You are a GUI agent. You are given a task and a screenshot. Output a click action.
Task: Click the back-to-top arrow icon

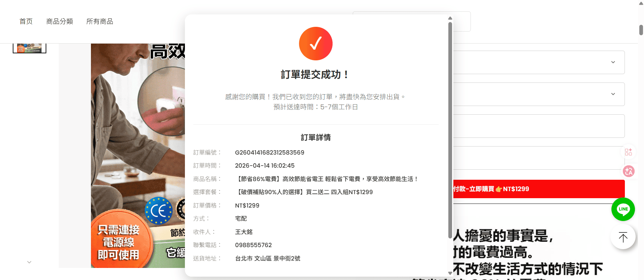[x=623, y=237]
